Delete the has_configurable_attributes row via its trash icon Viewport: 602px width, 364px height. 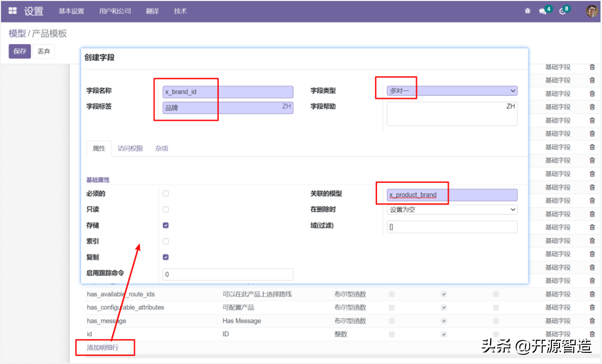(592, 308)
